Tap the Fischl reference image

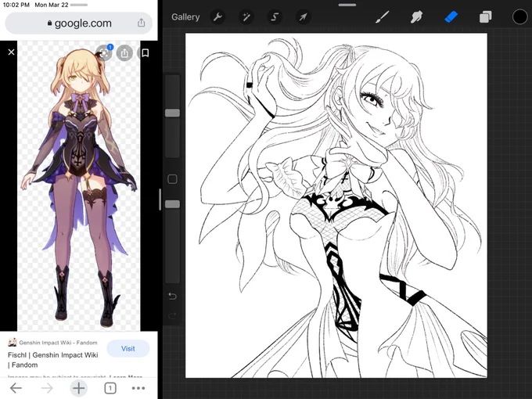coord(79,186)
